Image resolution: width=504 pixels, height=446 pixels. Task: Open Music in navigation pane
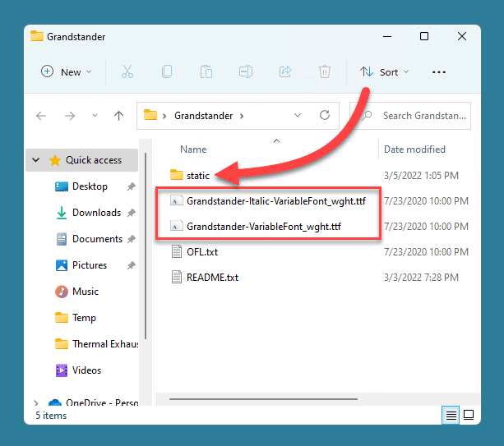[86, 292]
